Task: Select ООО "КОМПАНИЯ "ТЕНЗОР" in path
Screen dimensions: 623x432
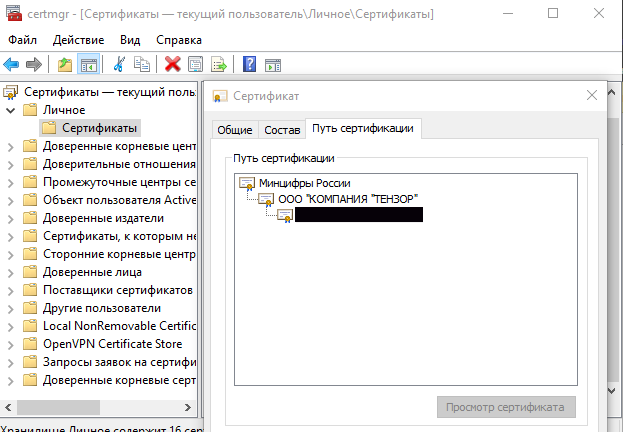Action: (348, 199)
